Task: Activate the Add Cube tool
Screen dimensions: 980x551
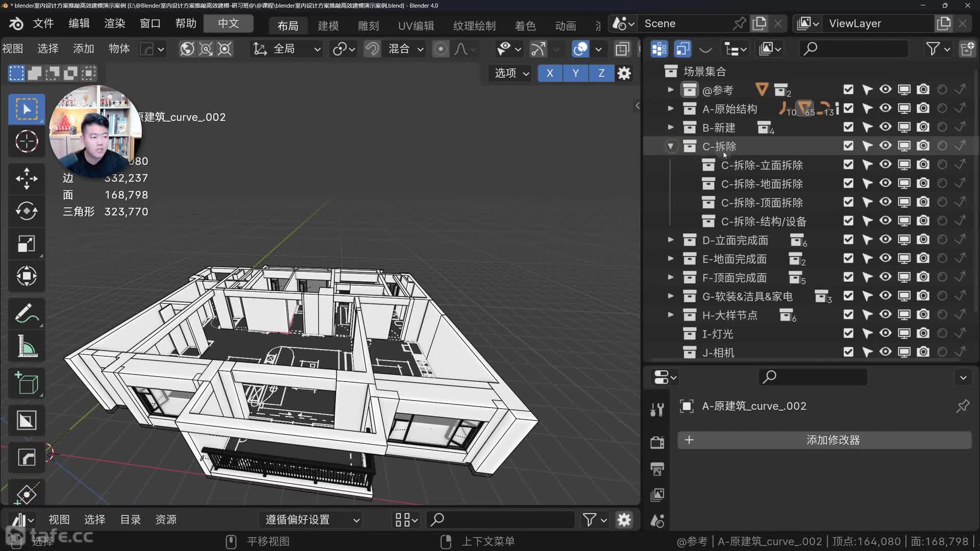Action: tap(27, 384)
